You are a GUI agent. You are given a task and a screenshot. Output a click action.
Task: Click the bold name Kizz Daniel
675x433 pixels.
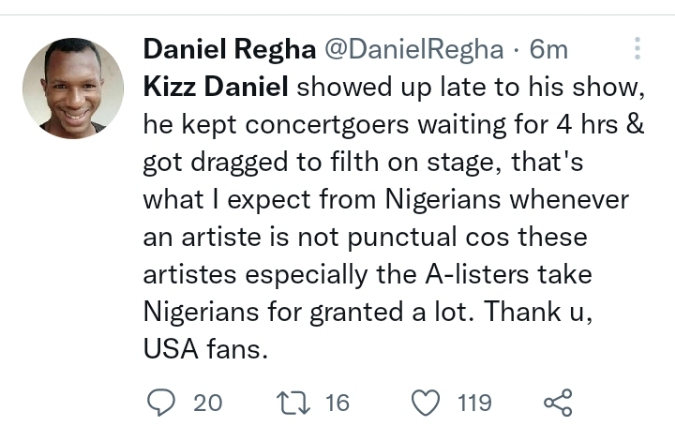(x=216, y=87)
